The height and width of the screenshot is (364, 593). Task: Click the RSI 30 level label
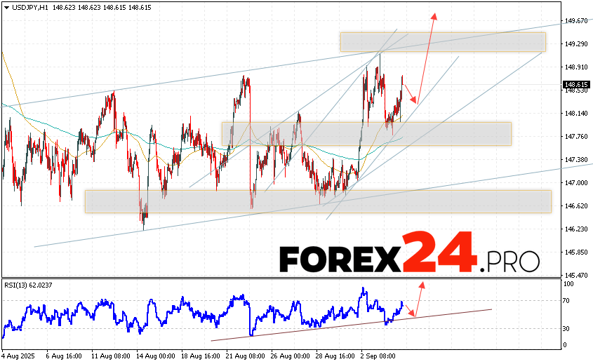567,328
